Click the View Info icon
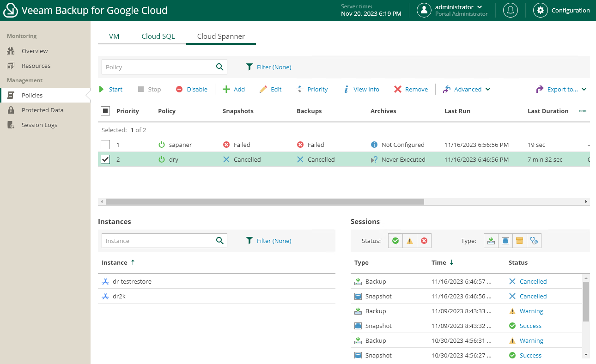This screenshot has width=596, height=364. 346,89
